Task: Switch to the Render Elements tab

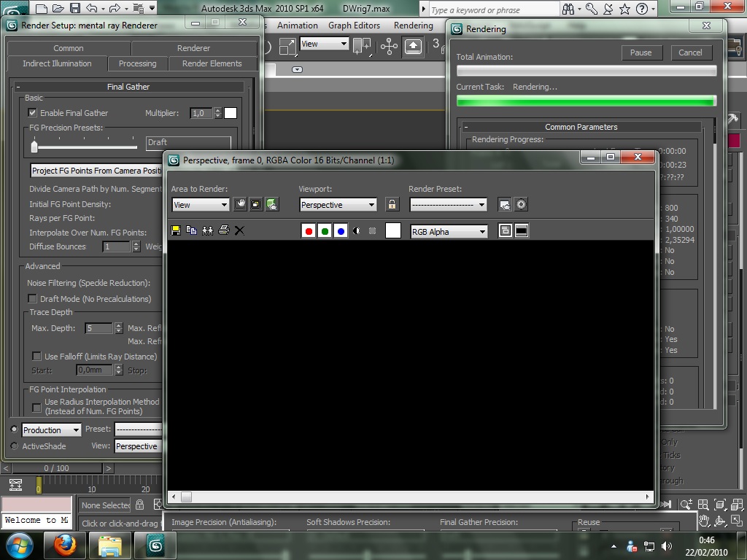Action: pos(212,63)
